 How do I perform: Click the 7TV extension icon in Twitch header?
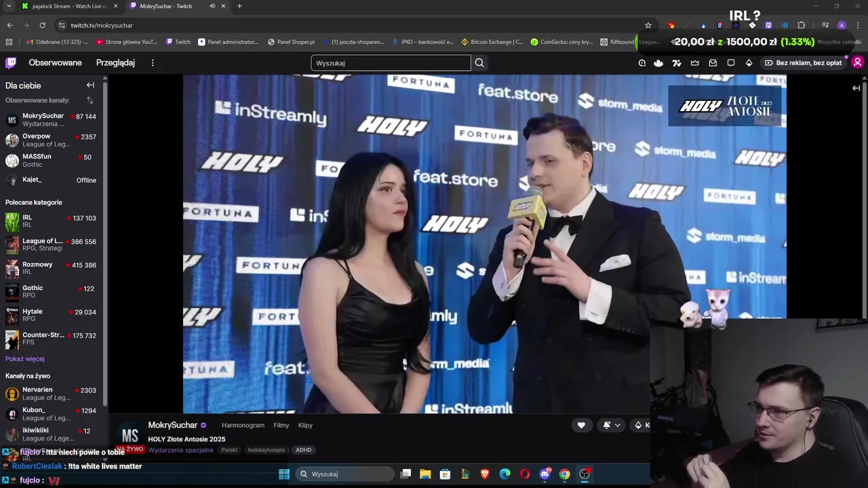(677, 63)
